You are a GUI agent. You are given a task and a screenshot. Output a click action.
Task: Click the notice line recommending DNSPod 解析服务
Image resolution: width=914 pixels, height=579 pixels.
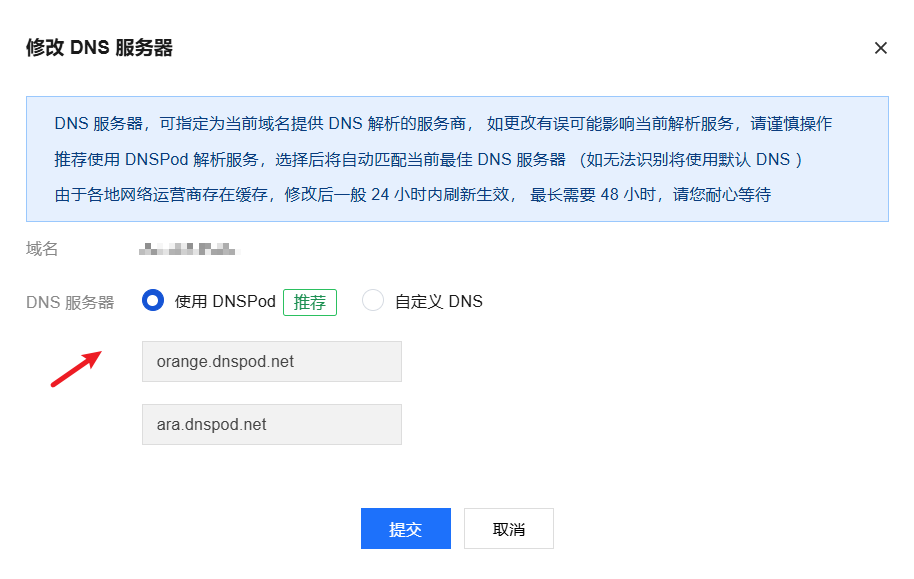[429, 159]
